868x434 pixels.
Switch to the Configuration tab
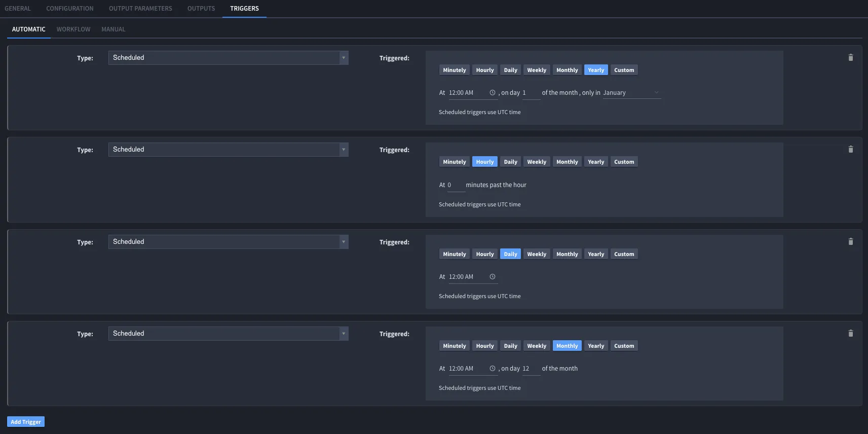pos(70,9)
